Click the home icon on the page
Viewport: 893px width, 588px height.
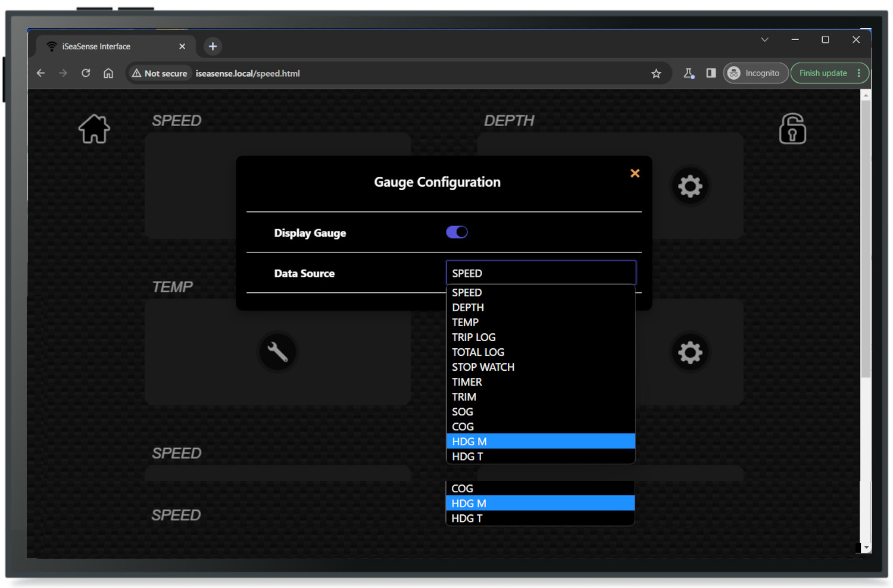94,129
